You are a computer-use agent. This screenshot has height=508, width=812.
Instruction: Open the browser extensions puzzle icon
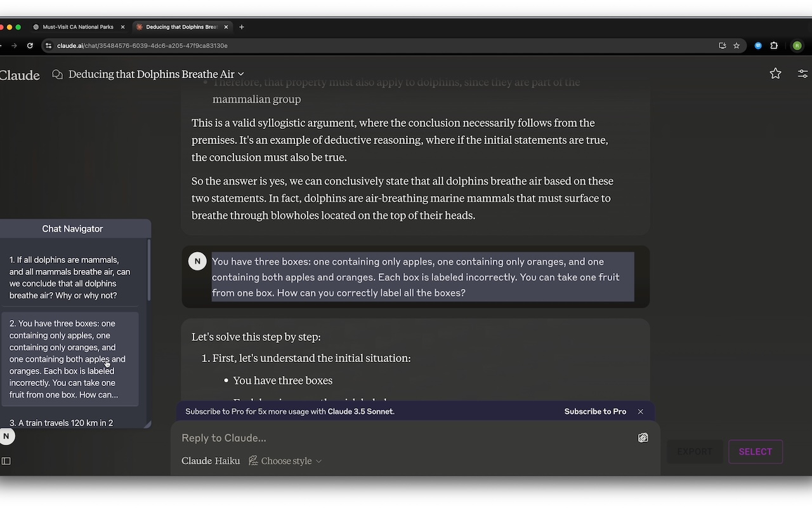[x=774, y=46]
